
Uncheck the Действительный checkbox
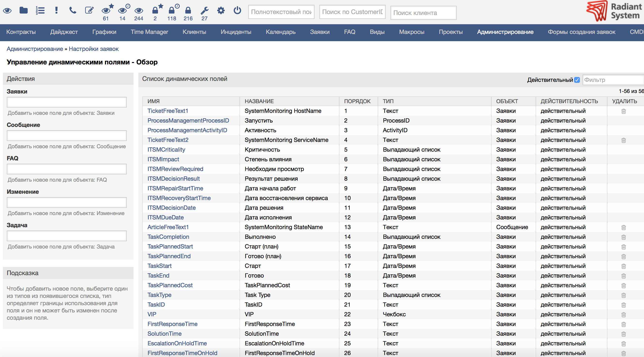[577, 80]
